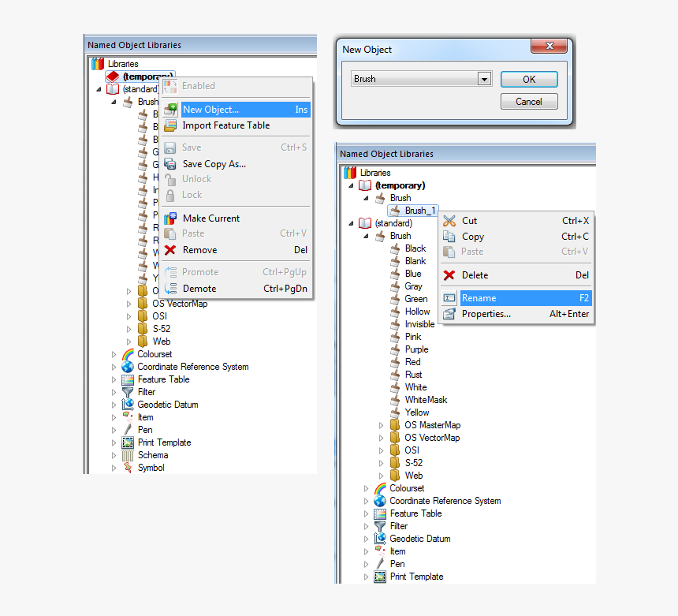The width and height of the screenshot is (678, 616).
Task: Choose Delete in Brush_1 context menu
Action: pos(516,275)
